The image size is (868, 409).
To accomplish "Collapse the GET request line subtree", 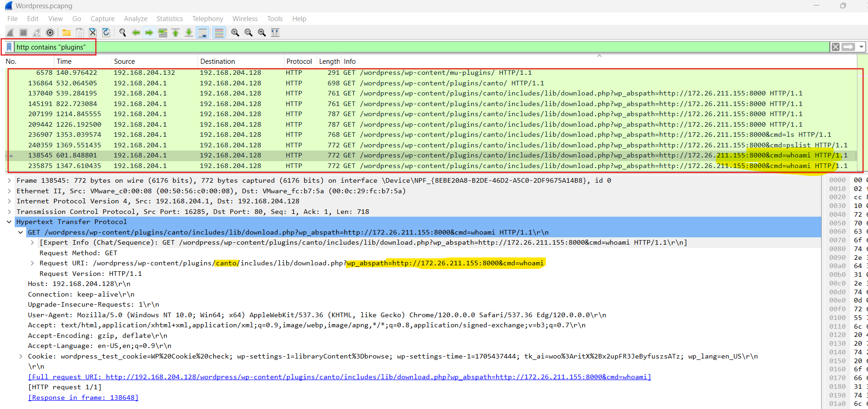I will tap(21, 232).
